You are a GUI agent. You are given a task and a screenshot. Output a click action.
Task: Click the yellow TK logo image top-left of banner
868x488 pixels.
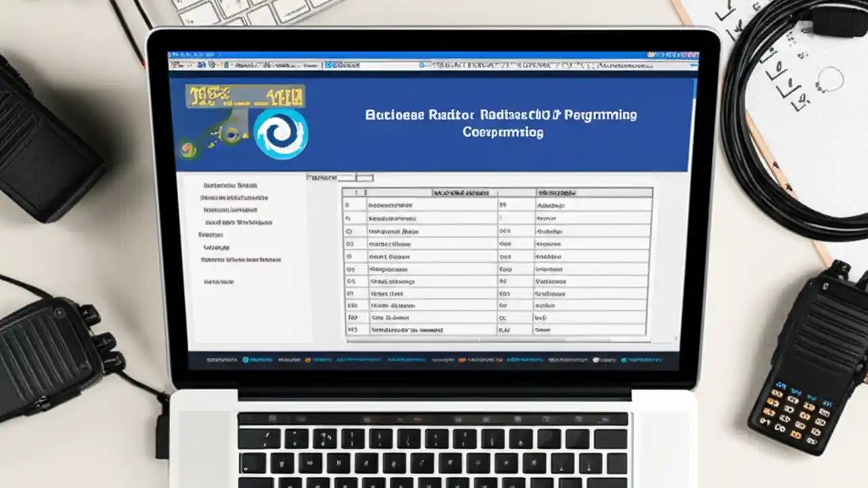click(244, 95)
